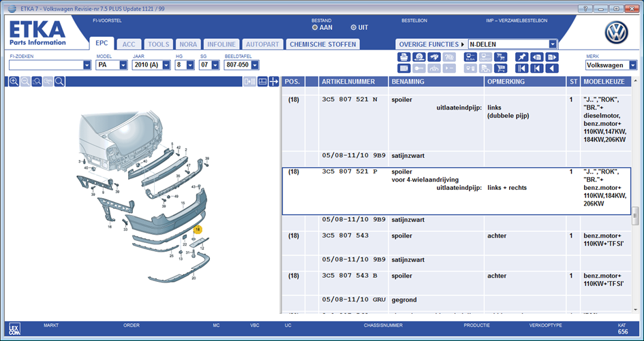This screenshot has width=644, height=341.
Task: Switch to the TOOLS tab
Action: click(x=159, y=44)
